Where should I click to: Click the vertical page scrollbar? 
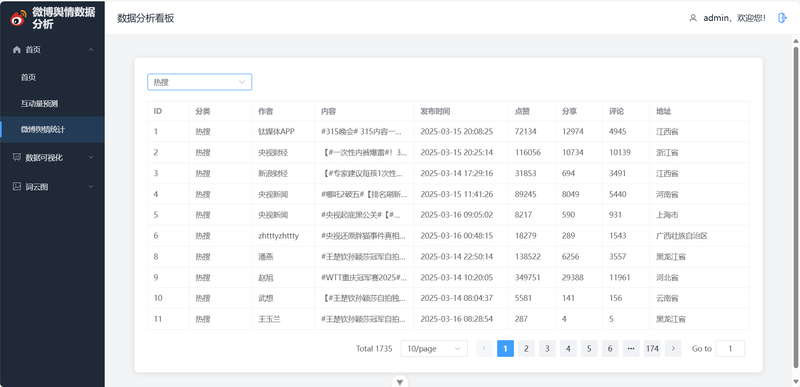tap(795, 207)
